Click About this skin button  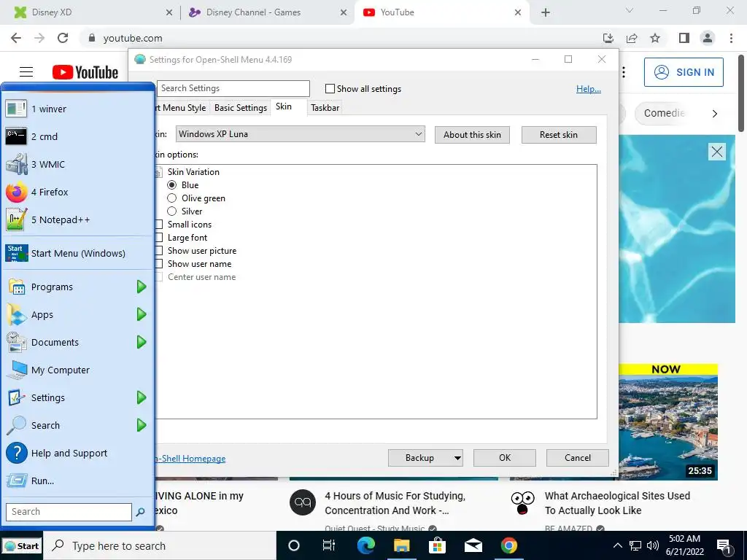click(472, 135)
